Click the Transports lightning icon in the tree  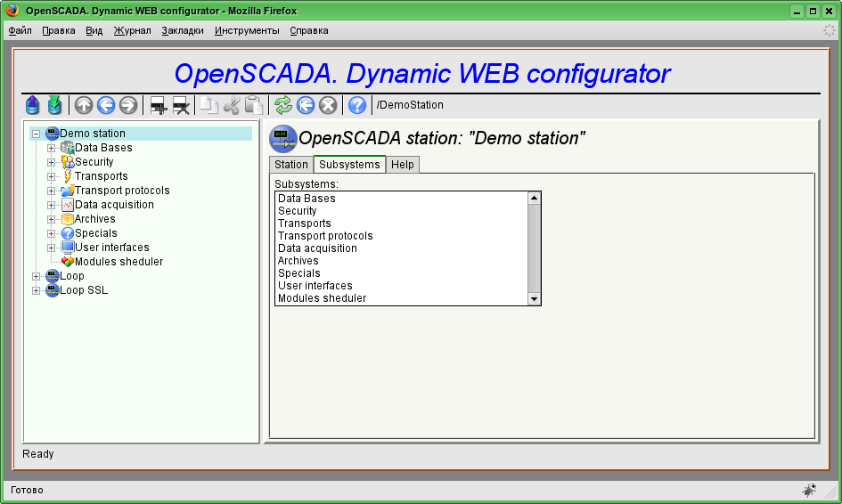click(67, 176)
